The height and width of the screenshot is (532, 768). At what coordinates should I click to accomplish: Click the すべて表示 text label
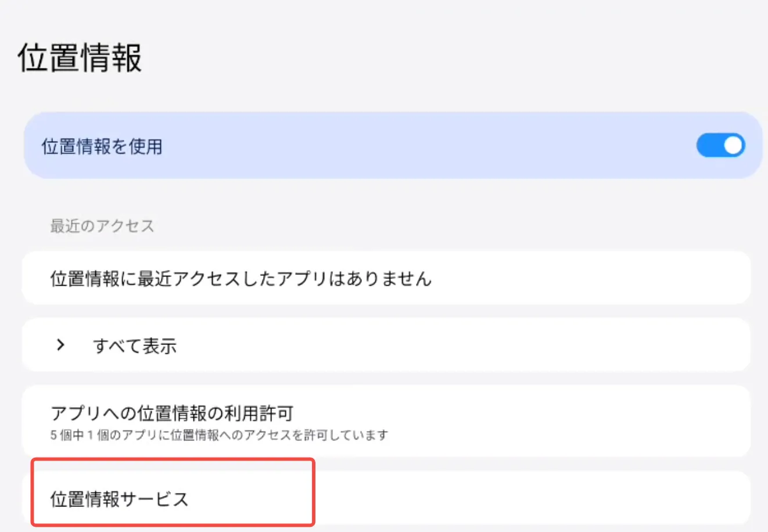tap(135, 346)
